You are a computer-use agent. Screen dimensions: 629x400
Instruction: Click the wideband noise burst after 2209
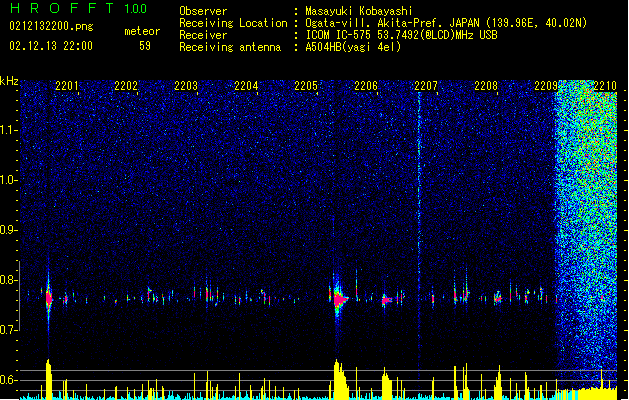(x=586, y=235)
